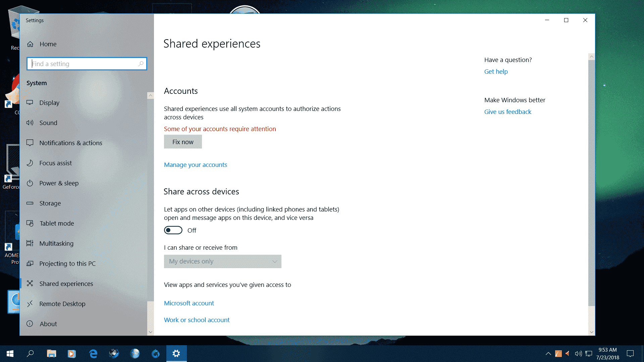Click the Power & sleep icon
644x362 pixels.
tap(30, 183)
